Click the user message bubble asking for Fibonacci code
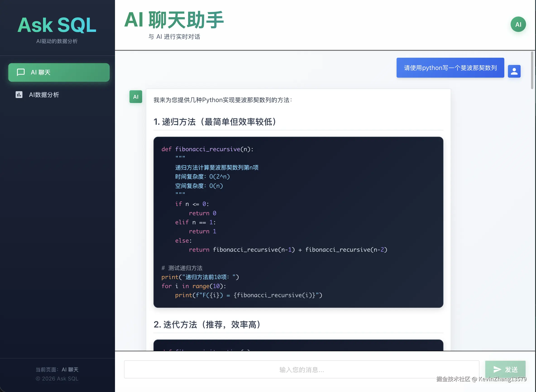Image resolution: width=536 pixels, height=392 pixels. [x=450, y=68]
